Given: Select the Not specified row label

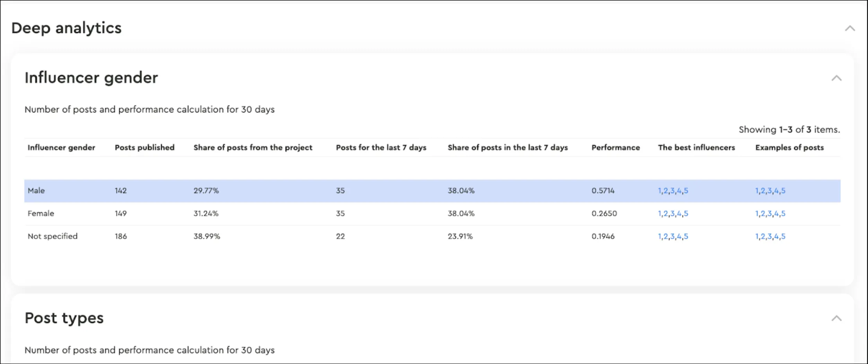Looking at the screenshot, I should [52, 236].
